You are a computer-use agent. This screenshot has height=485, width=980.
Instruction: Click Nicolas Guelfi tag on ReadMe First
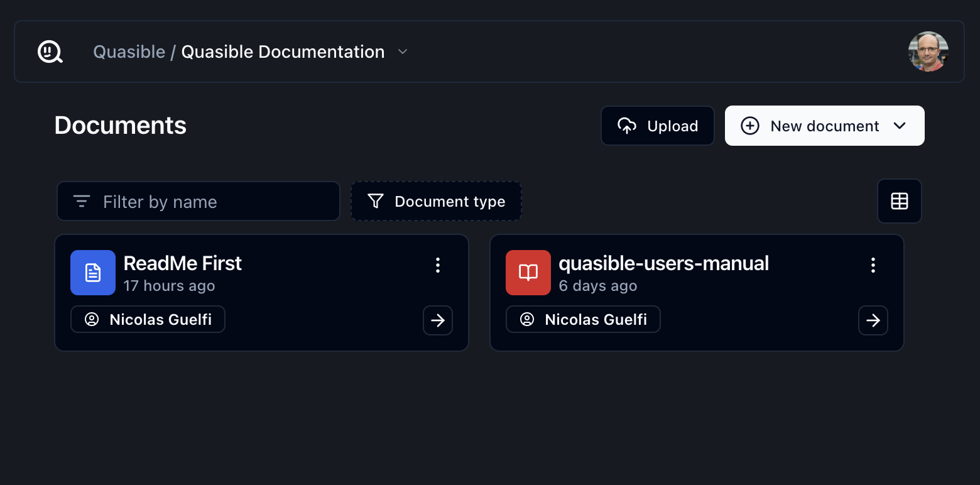tap(148, 319)
